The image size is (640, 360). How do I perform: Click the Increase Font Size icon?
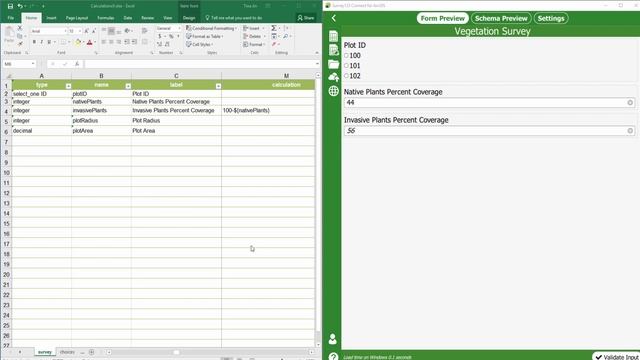pos(87,31)
